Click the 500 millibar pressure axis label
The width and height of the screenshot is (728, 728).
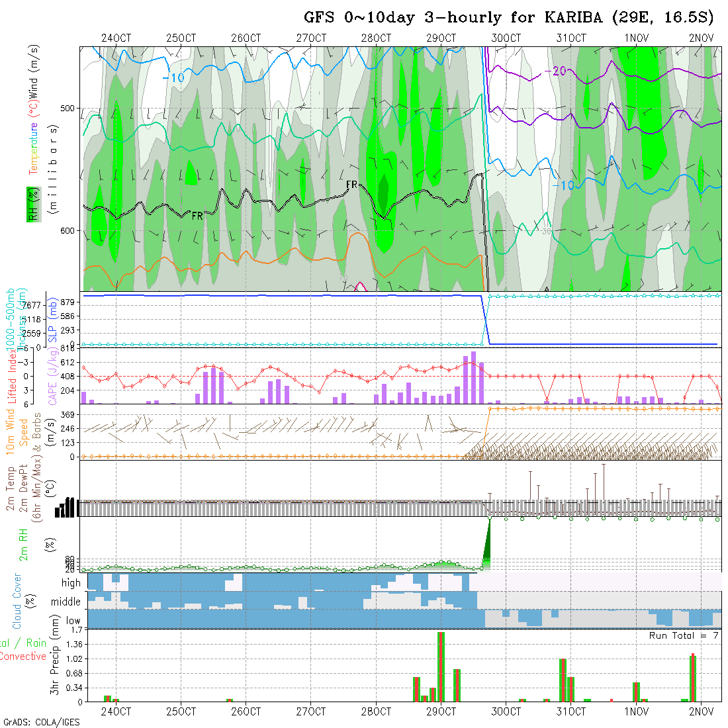point(70,109)
